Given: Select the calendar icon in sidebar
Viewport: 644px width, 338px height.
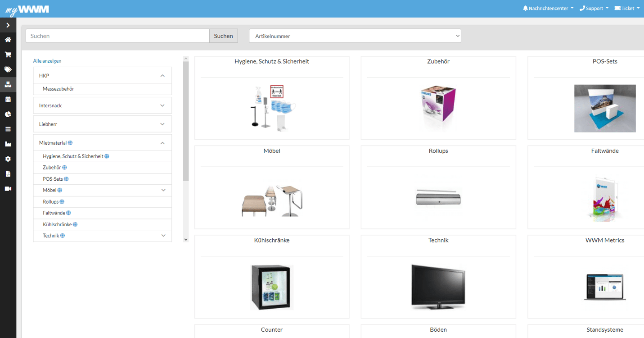Looking at the screenshot, I should pos(8,99).
